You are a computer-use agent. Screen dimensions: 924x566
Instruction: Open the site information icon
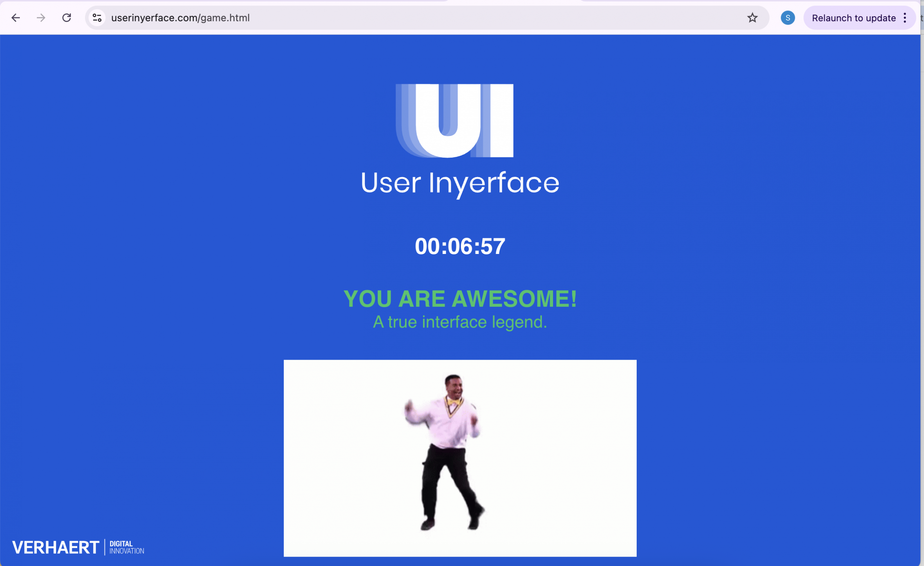click(x=97, y=18)
